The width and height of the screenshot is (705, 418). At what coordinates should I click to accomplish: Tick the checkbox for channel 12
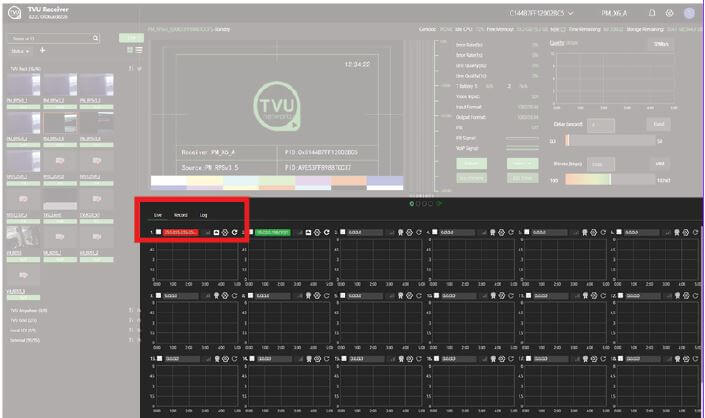pyautogui.click(x=620, y=296)
